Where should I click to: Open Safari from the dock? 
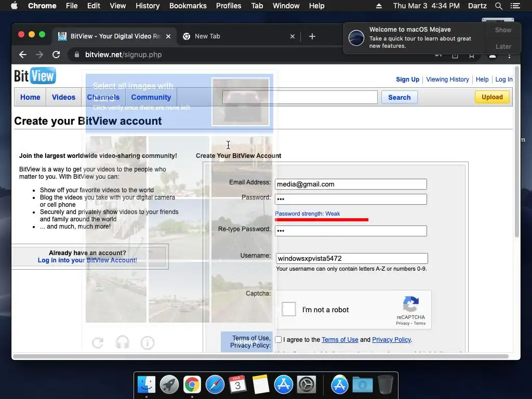click(215, 385)
